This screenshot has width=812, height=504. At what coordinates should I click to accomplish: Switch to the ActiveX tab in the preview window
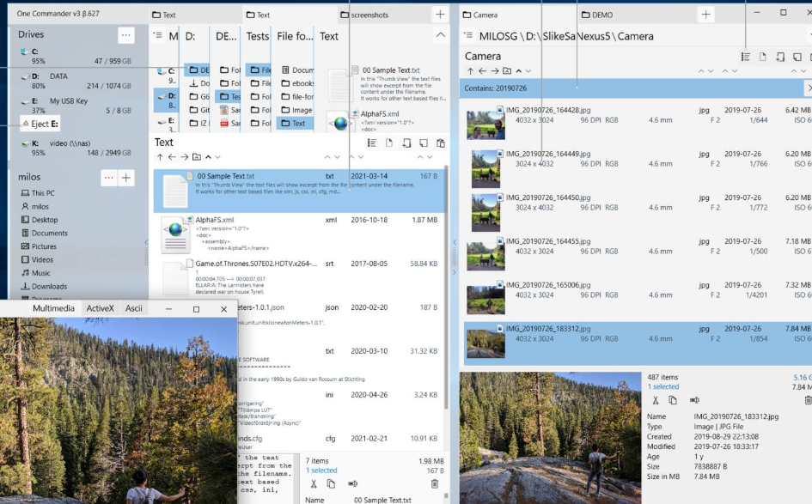(x=100, y=308)
